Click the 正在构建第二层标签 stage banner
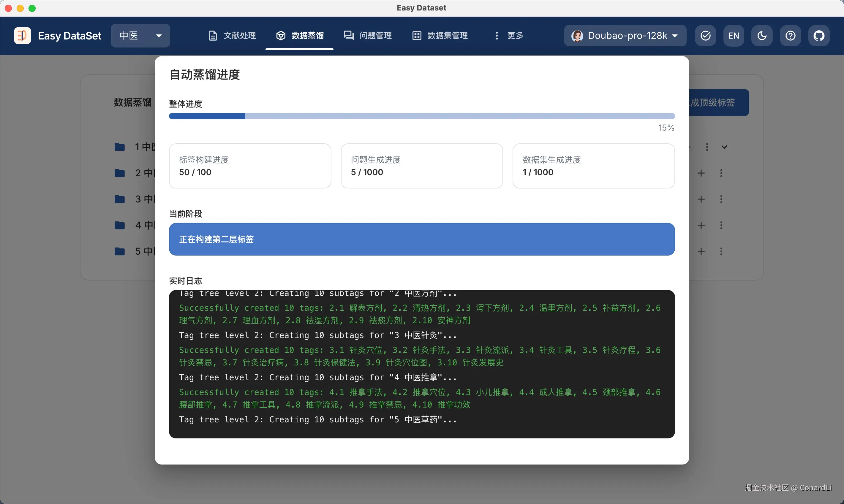The width and height of the screenshot is (844, 504). [x=421, y=240]
